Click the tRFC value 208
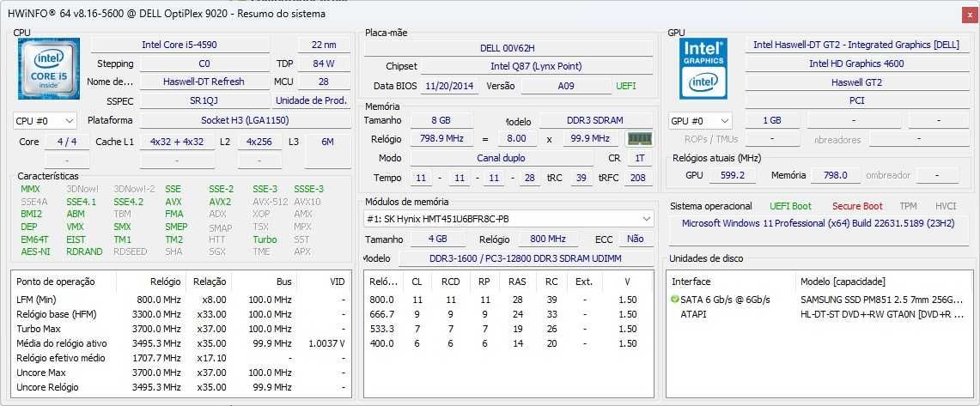The height and width of the screenshot is (406, 980). pyautogui.click(x=637, y=178)
